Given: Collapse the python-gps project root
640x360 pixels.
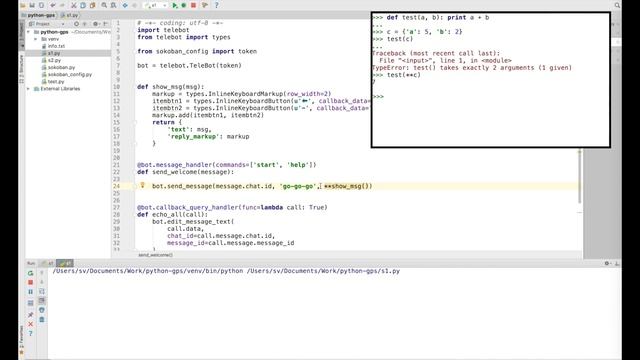Looking at the screenshot, I should coord(29,32).
